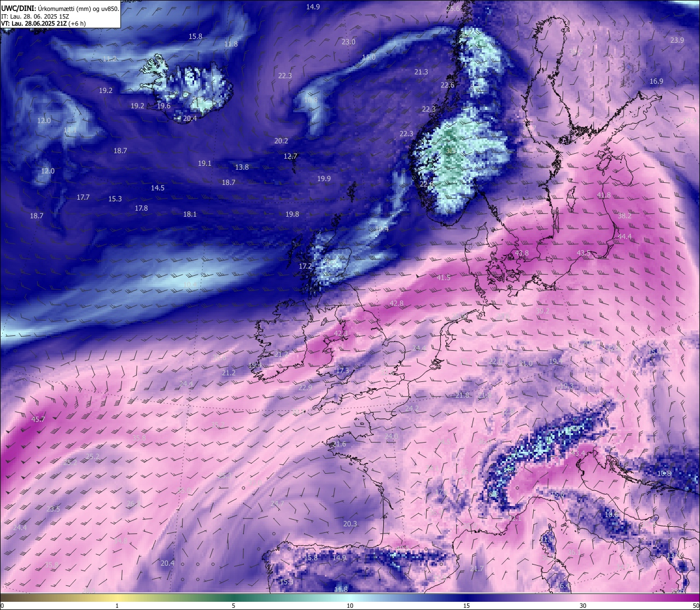Click the 12.7 value label

pyautogui.click(x=290, y=156)
